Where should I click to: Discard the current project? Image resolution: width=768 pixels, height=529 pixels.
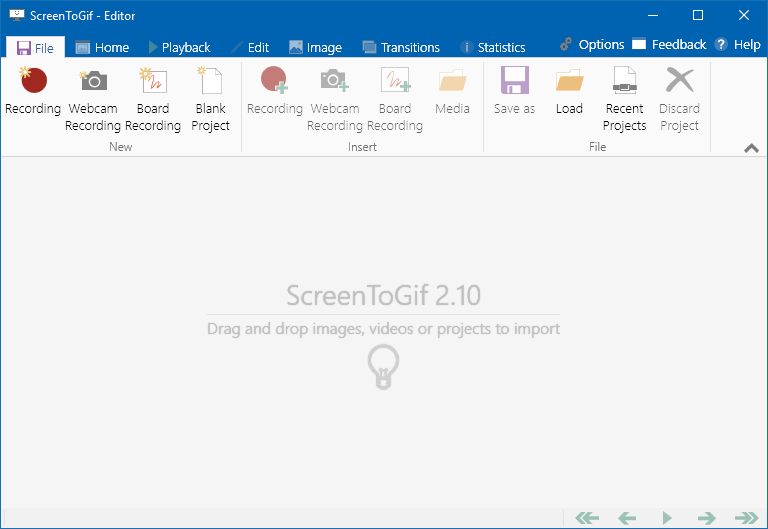679,99
